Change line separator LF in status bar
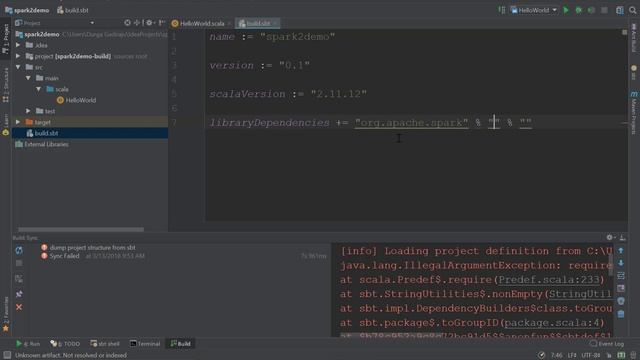Viewport: 640px width, 360px height. (x=572, y=356)
